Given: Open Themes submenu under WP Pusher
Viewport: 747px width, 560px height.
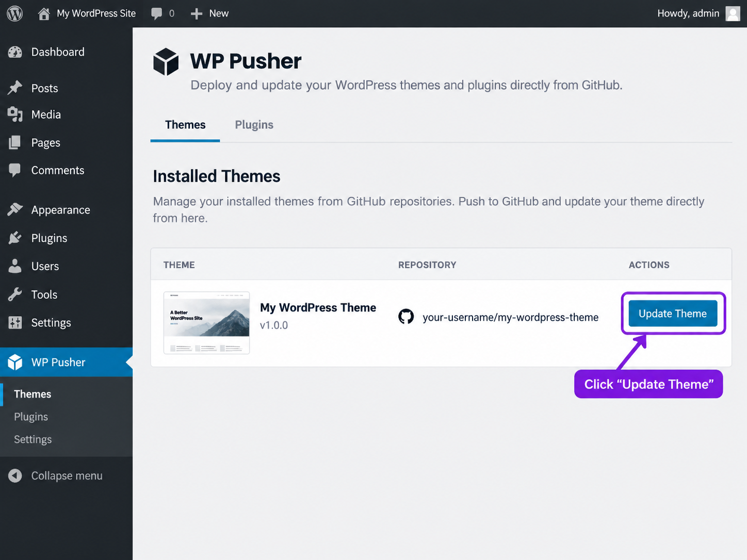Looking at the screenshot, I should point(33,394).
